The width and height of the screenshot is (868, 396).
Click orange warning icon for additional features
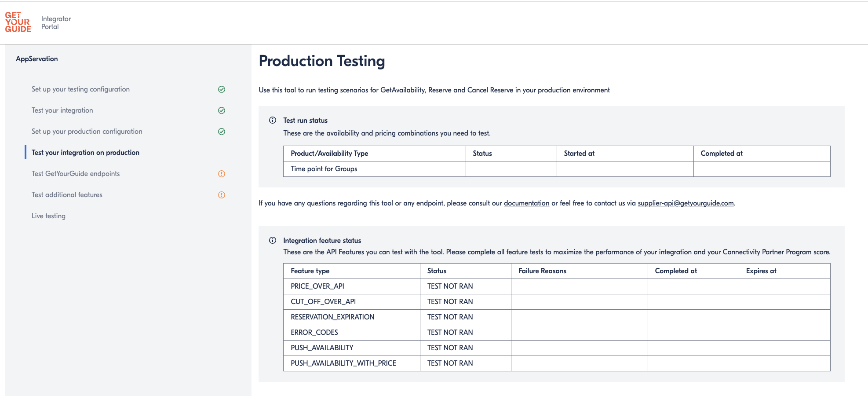(222, 195)
